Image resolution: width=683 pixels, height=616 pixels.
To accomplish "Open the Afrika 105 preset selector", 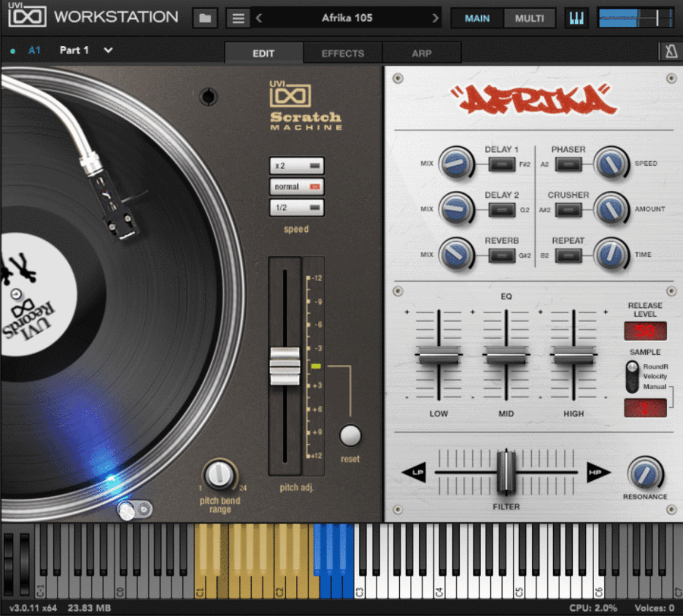I will point(347,18).
